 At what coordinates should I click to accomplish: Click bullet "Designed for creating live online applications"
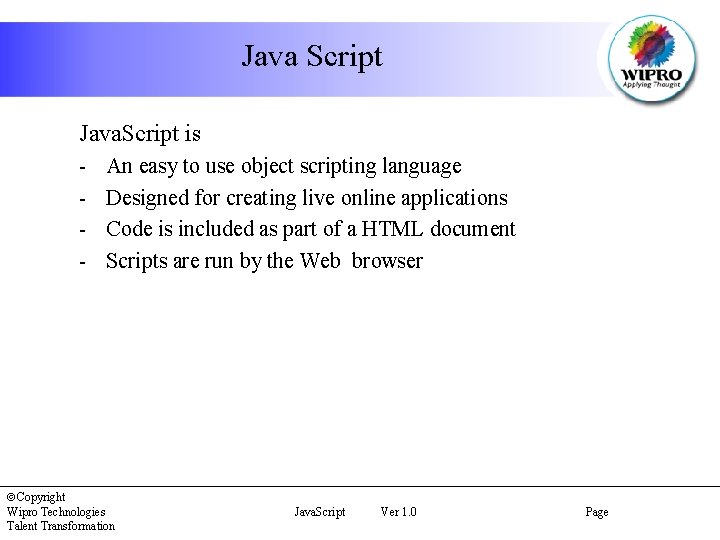pyautogui.click(x=307, y=198)
